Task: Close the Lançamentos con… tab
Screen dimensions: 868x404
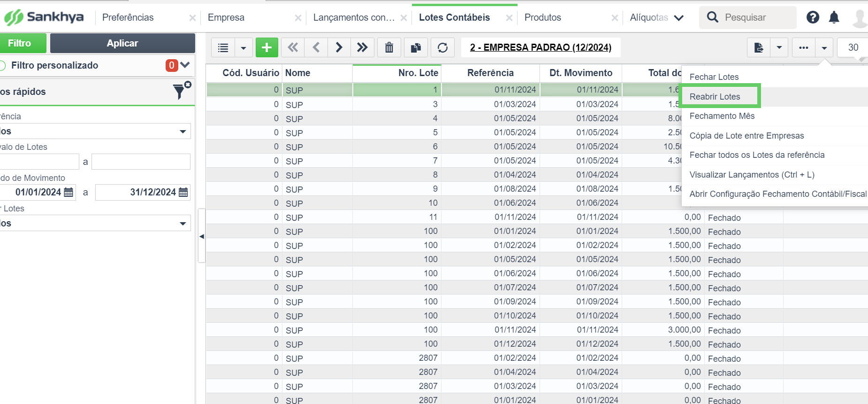Action: pos(404,18)
